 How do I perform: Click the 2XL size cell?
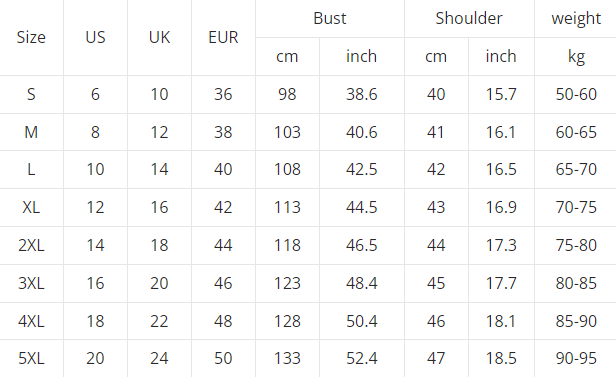[31, 245]
